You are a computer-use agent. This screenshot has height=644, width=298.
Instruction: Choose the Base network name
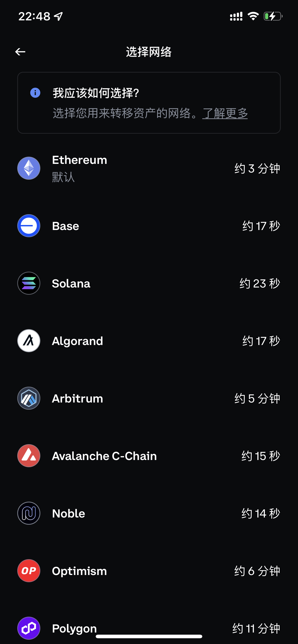coord(66,226)
